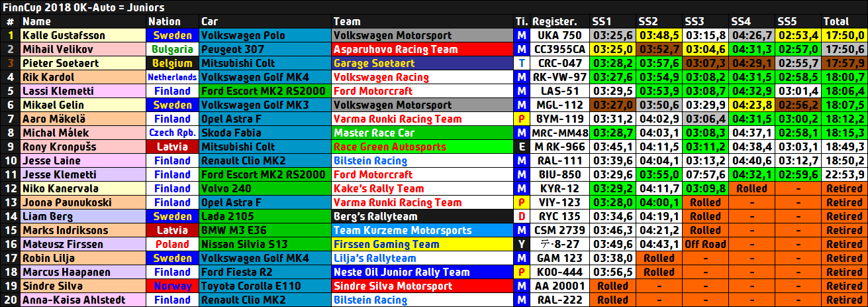
Task: Select the 'Nissan Silvia S13' car cell
Action: [x=264, y=244]
